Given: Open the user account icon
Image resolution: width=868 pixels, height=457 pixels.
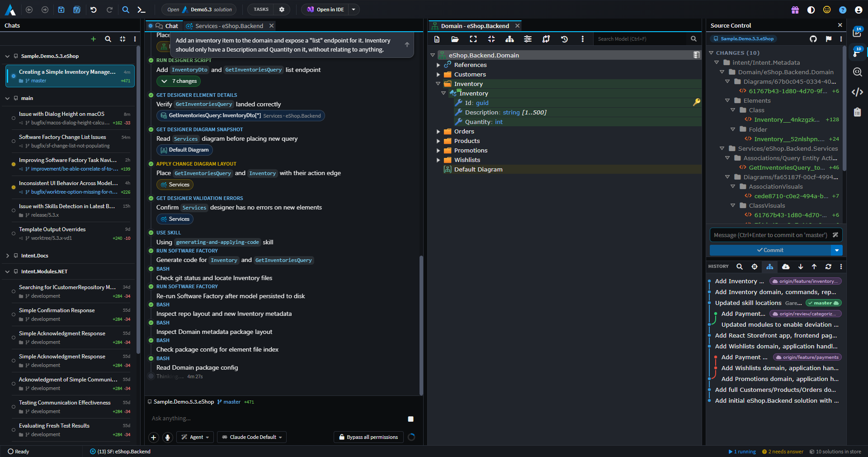Looking at the screenshot, I should (x=859, y=10).
